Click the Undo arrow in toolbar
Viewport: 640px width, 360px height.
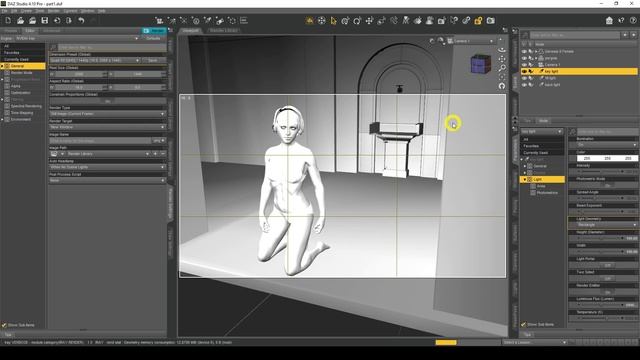81,20
